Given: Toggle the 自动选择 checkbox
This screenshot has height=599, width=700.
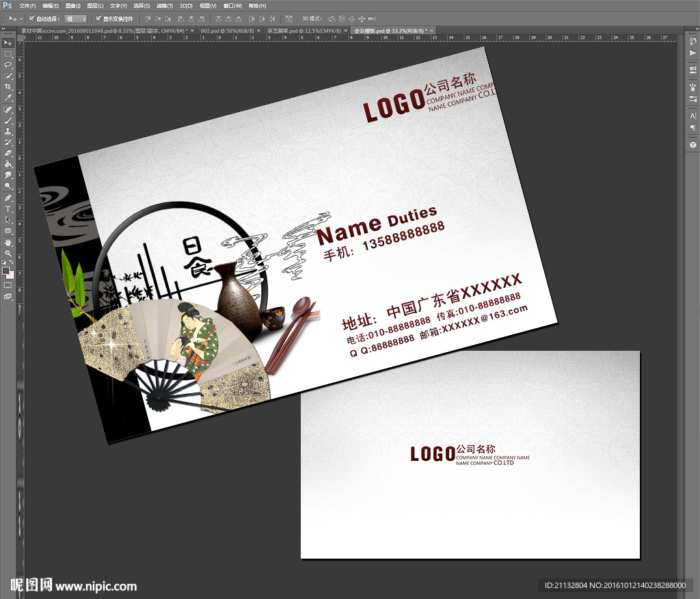Looking at the screenshot, I should 31,18.
